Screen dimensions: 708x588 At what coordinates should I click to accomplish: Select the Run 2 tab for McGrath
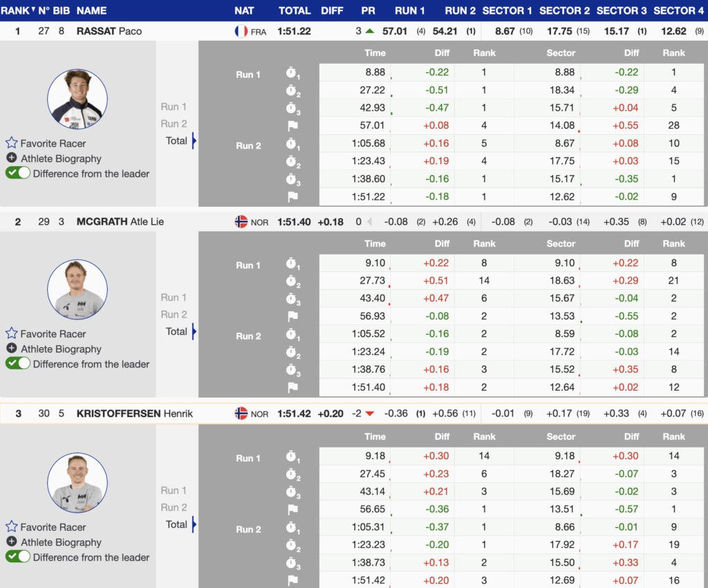tap(174, 314)
